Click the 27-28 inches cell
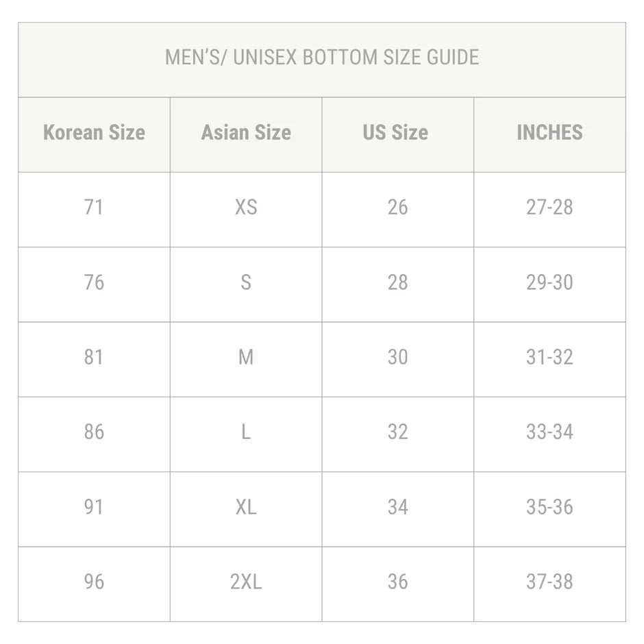The image size is (644, 644). (x=549, y=207)
